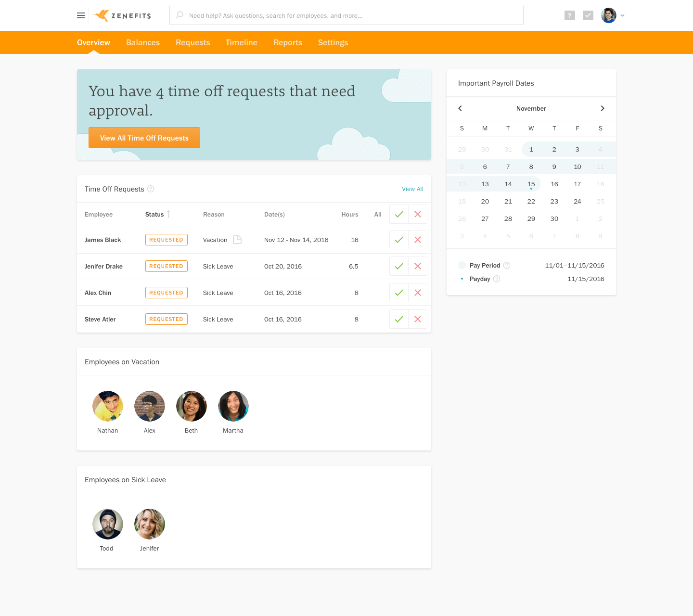Go to previous month in payroll calendar

click(460, 108)
